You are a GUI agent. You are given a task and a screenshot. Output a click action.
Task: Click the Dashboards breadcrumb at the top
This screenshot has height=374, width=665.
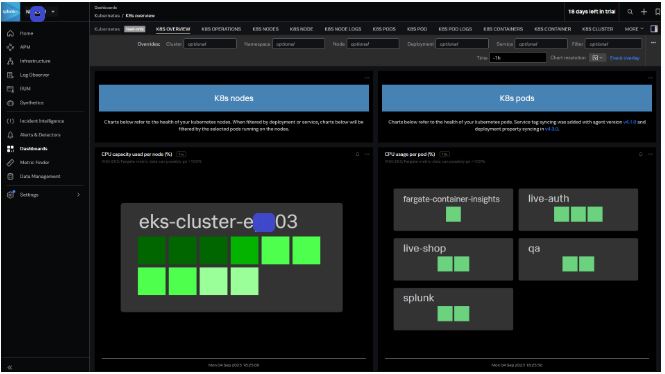coord(106,8)
